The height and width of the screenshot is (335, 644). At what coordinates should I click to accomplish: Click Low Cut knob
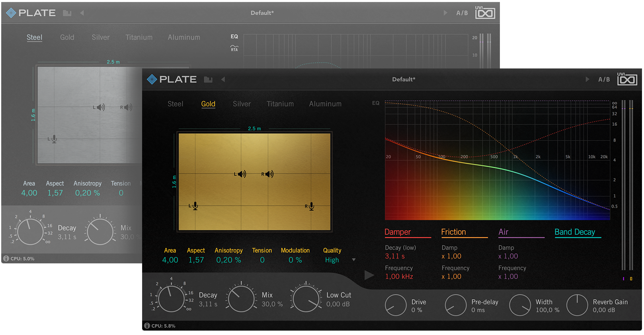306,299
